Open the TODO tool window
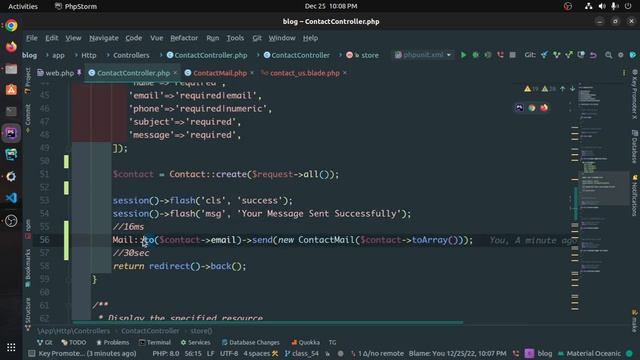The image size is (640, 360). pos(73,342)
